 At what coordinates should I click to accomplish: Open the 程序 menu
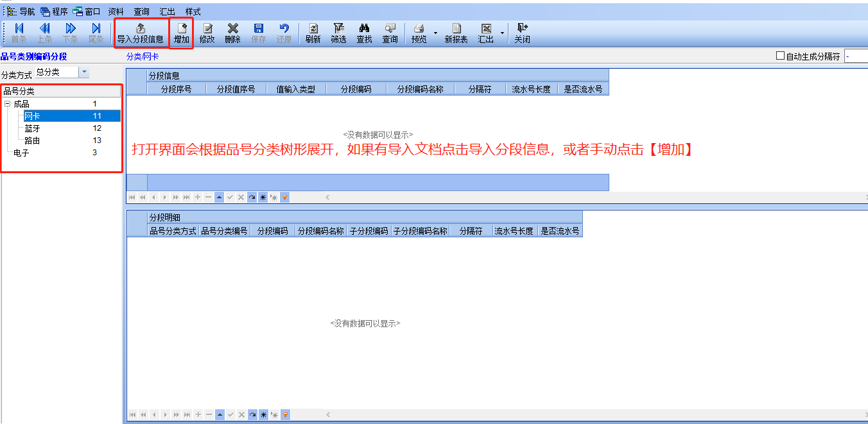pos(54,12)
